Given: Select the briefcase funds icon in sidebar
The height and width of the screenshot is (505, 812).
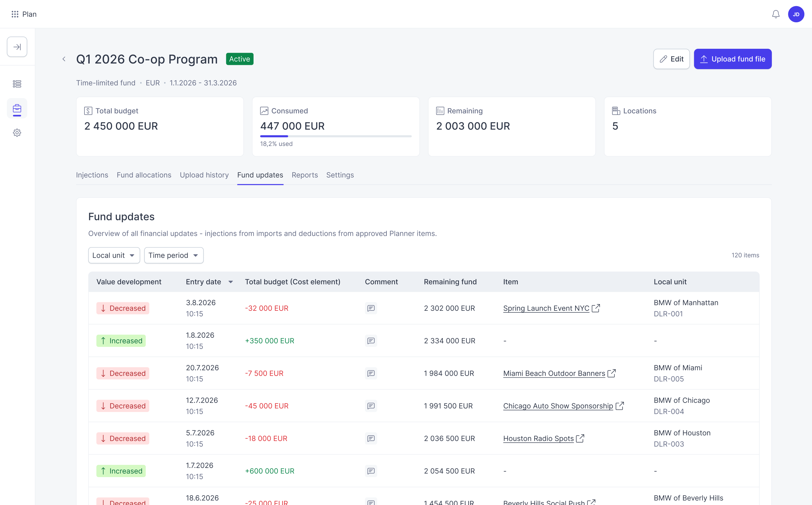Looking at the screenshot, I should (x=17, y=108).
